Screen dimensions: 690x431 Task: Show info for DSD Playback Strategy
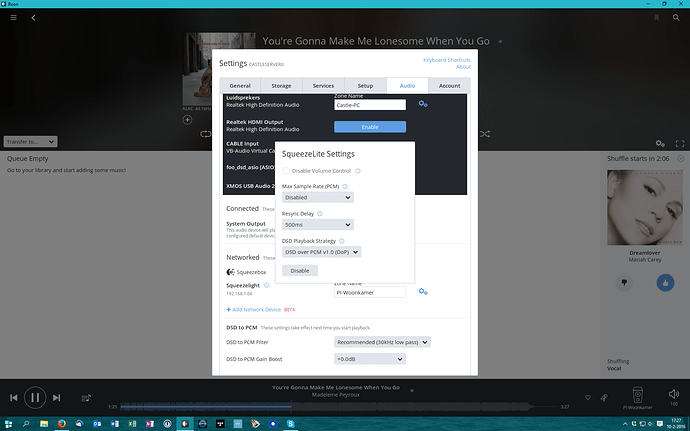point(341,241)
